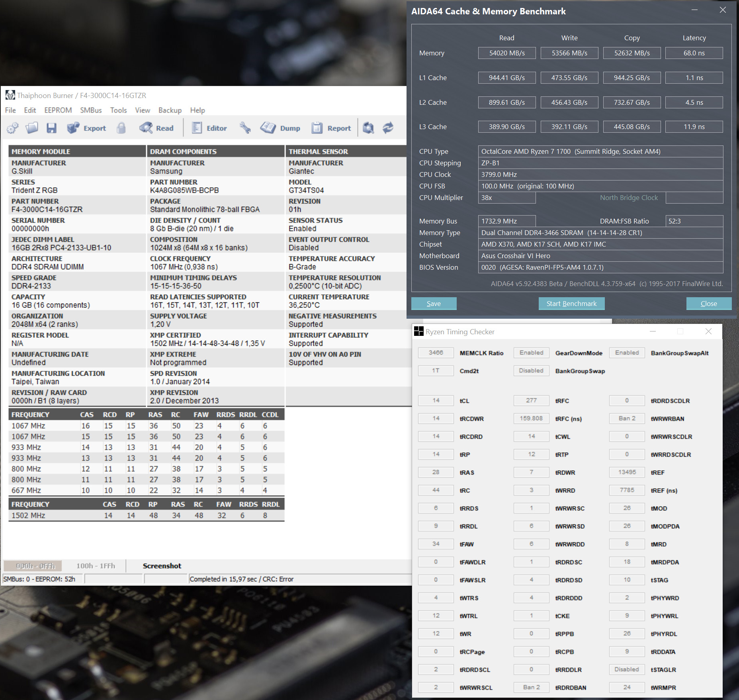Click the L1 Cache Read 944.41 GB/s field
Image resolution: width=739 pixels, height=700 pixels.
pyautogui.click(x=507, y=78)
